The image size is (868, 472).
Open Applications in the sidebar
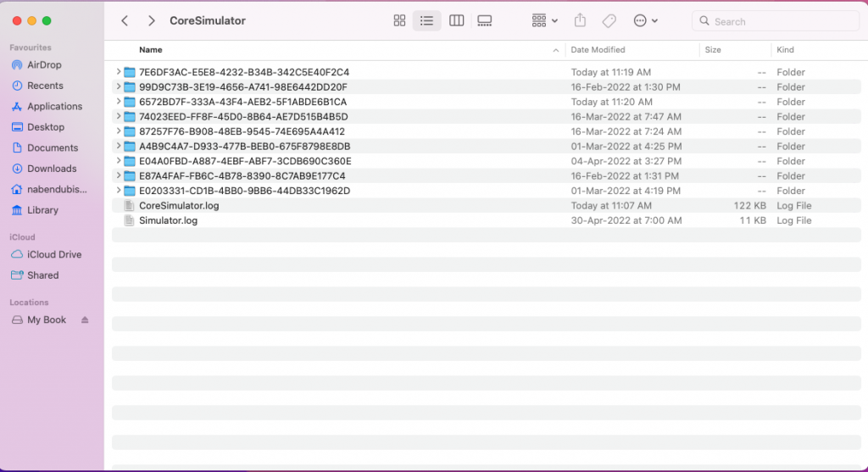coord(54,106)
